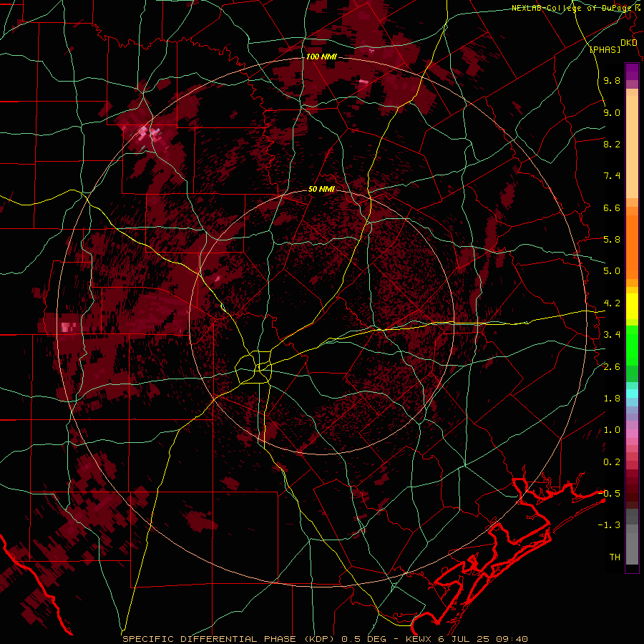Click the 5.0 scale value
This screenshot has width=644, height=644.
coord(612,271)
